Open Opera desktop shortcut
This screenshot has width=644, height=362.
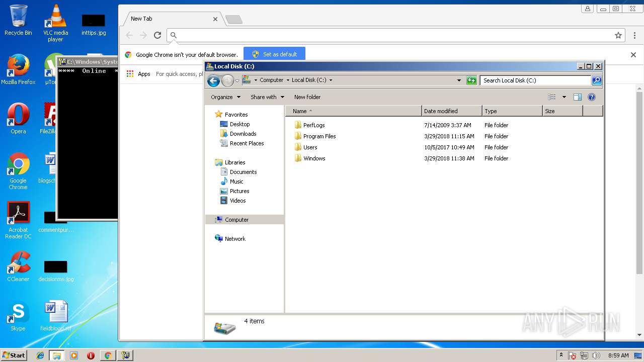click(18, 119)
